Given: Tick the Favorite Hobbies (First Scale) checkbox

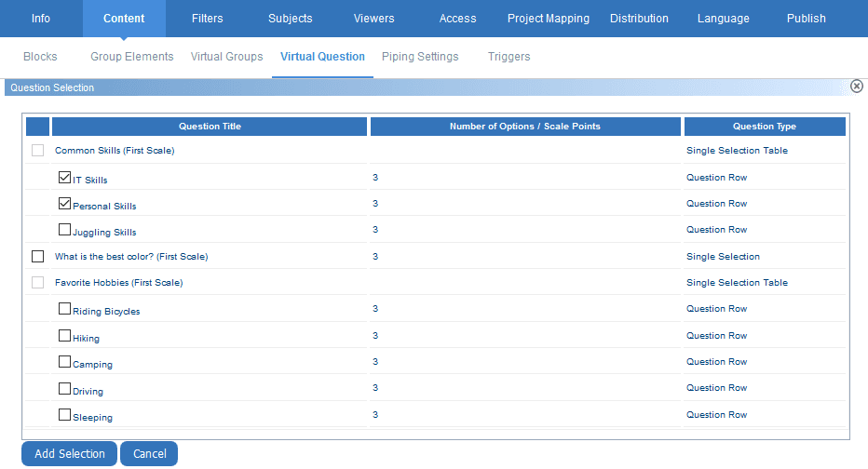Looking at the screenshot, I should coord(37,282).
